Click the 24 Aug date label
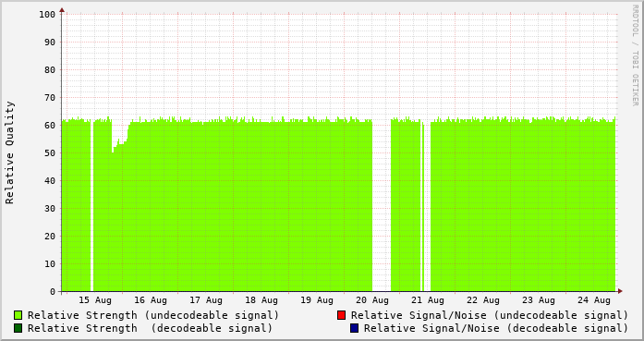 point(594,300)
